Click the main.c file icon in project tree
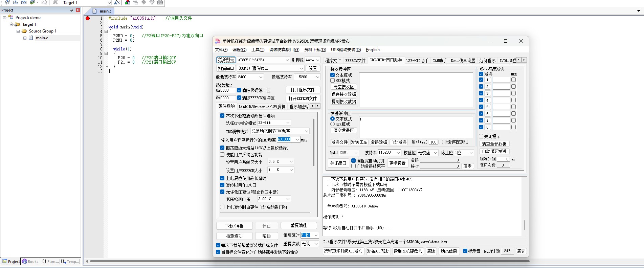Viewport: 644px width, 268px height. click(x=31, y=38)
